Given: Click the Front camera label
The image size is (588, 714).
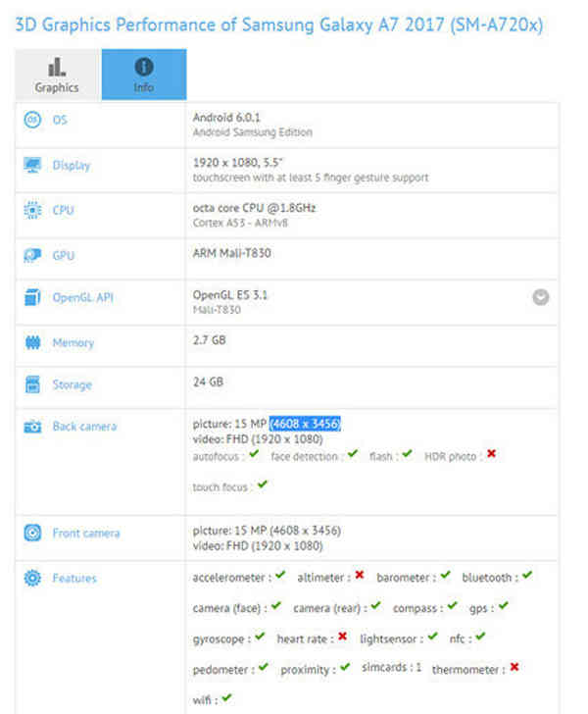Looking at the screenshot, I should 86,533.
